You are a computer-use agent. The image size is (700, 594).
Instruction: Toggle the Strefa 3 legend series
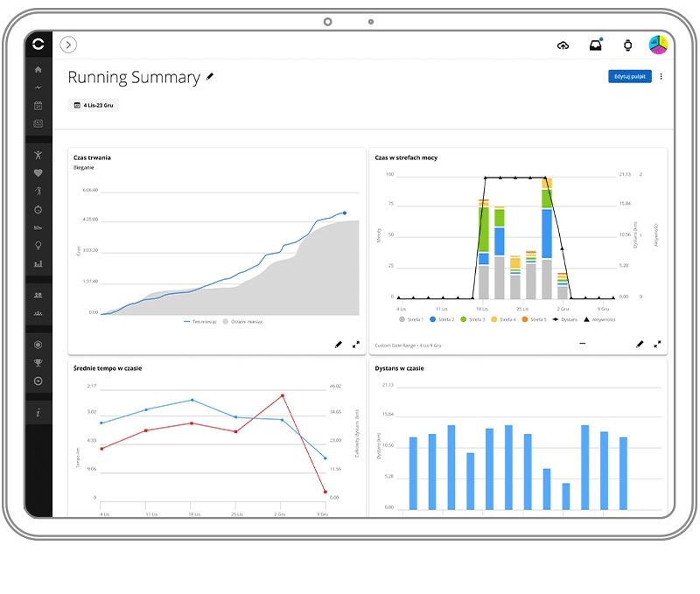[x=472, y=319]
